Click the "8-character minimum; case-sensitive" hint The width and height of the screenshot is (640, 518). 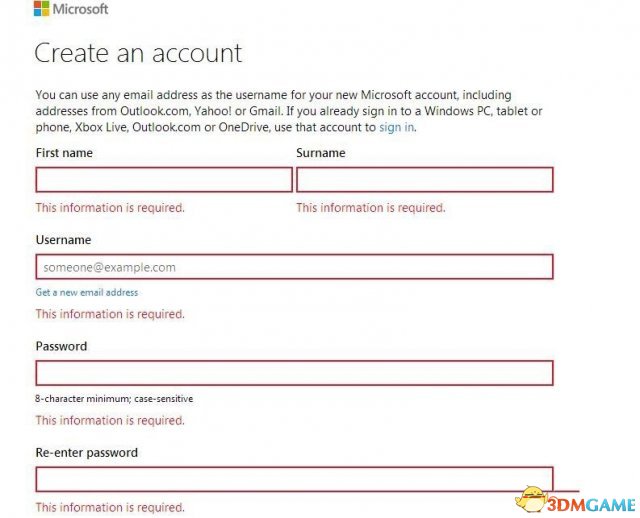(x=114, y=399)
